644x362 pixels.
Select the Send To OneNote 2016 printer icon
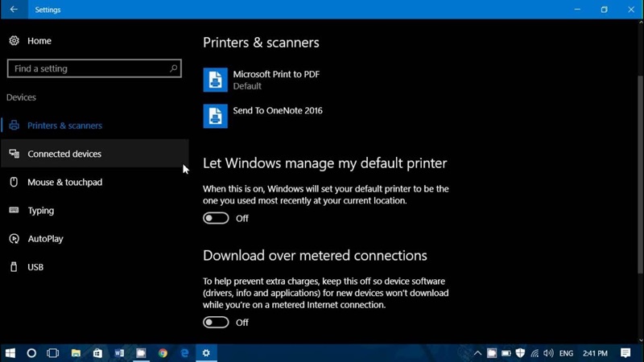[215, 116]
